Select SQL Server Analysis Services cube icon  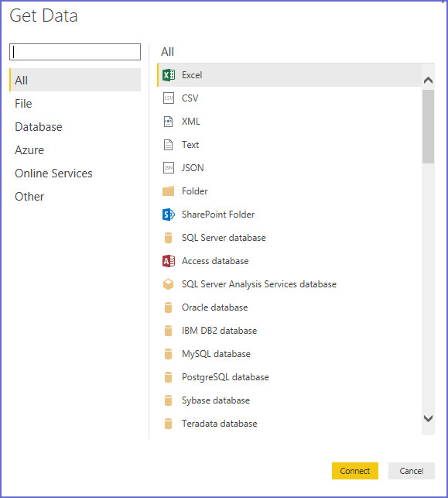169,284
